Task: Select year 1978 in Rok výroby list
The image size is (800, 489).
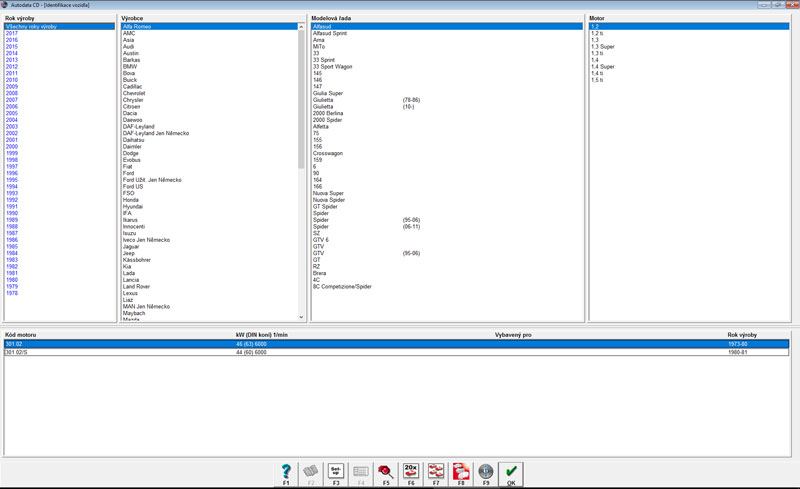Action: click(x=12, y=293)
